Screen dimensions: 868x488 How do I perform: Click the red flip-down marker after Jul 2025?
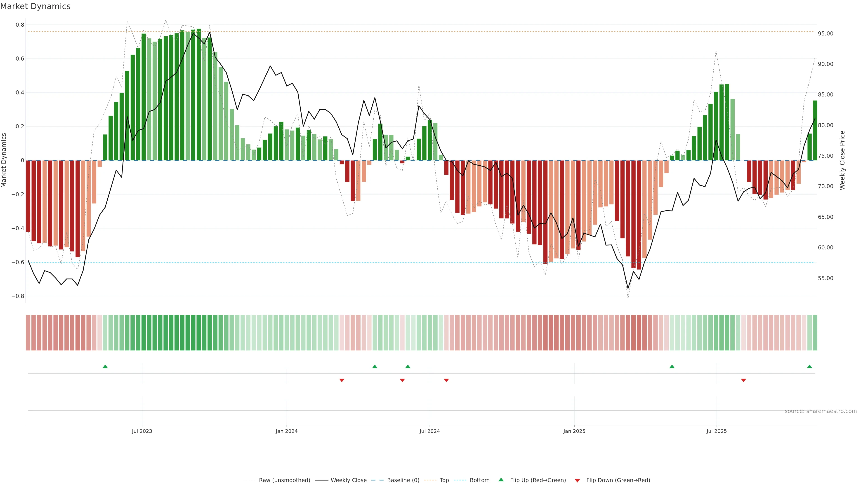click(x=743, y=380)
